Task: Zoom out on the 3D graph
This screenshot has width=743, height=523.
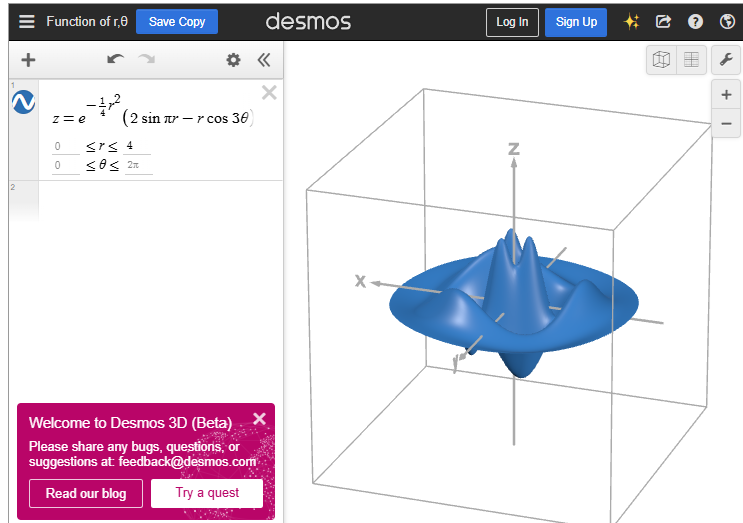Action: [727, 124]
